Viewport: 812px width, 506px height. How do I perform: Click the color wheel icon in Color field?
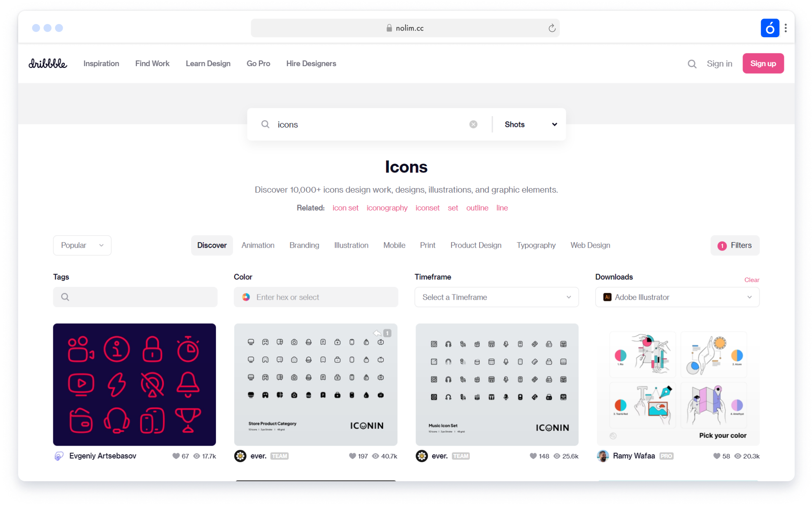click(x=246, y=297)
